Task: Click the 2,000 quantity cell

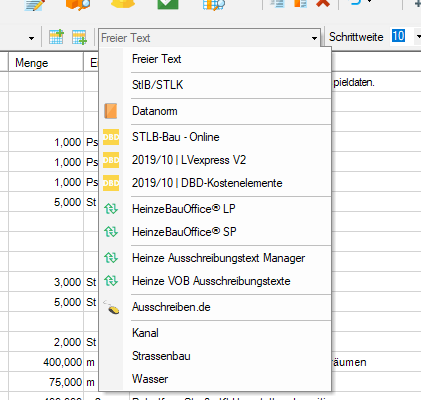Action: [46, 342]
